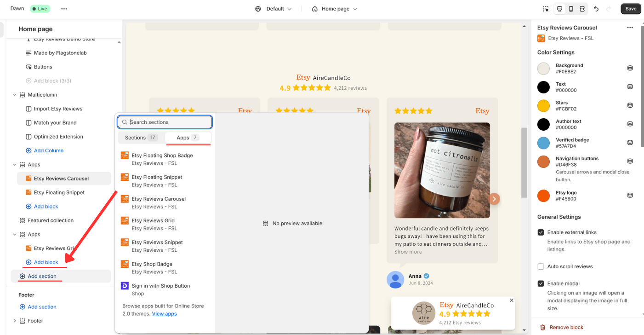Click the trash icon beside Remove block
This screenshot has width=644, height=335.
coord(542,327)
